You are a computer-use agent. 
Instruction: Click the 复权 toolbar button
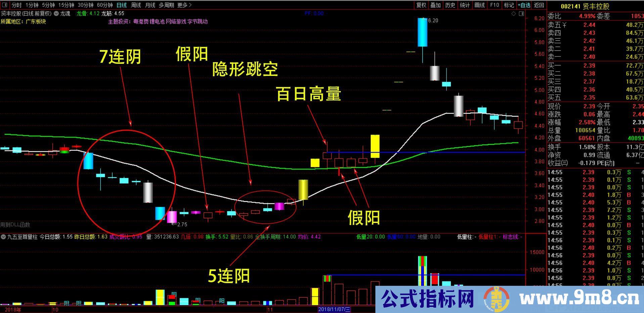coord(421,5)
